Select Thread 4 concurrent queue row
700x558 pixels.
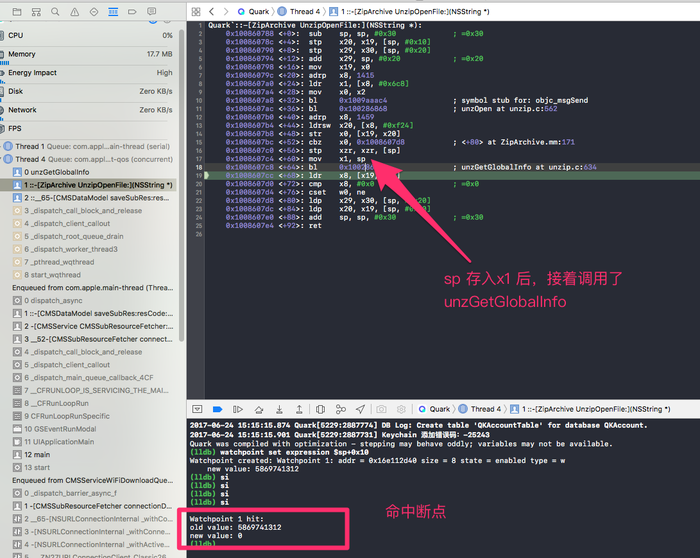pyautogui.click(x=89, y=159)
